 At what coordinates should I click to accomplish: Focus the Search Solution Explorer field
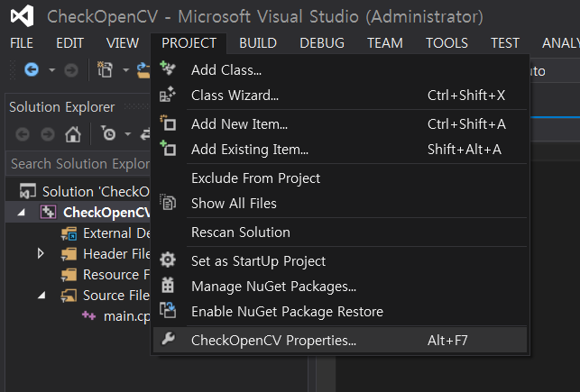(x=78, y=164)
